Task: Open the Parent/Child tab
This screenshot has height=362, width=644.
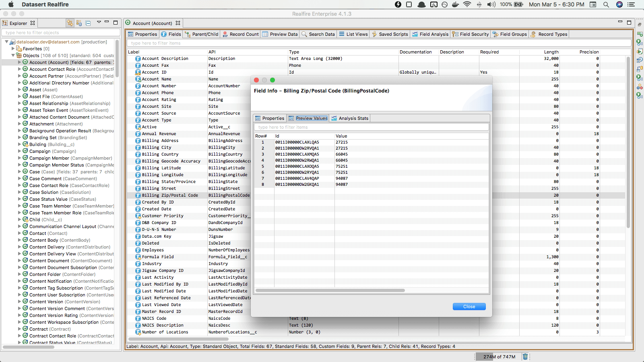Action: pyautogui.click(x=202, y=34)
